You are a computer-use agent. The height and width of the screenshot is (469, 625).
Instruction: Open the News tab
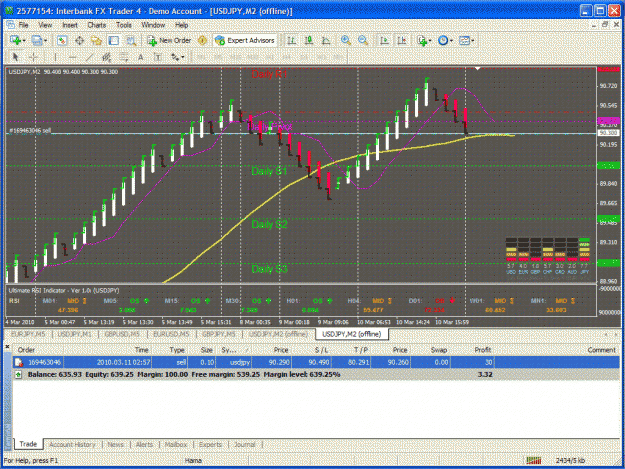pyautogui.click(x=116, y=444)
